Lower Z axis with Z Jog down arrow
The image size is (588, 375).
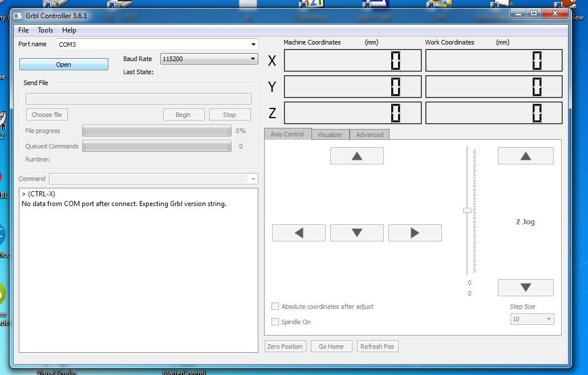tap(525, 288)
